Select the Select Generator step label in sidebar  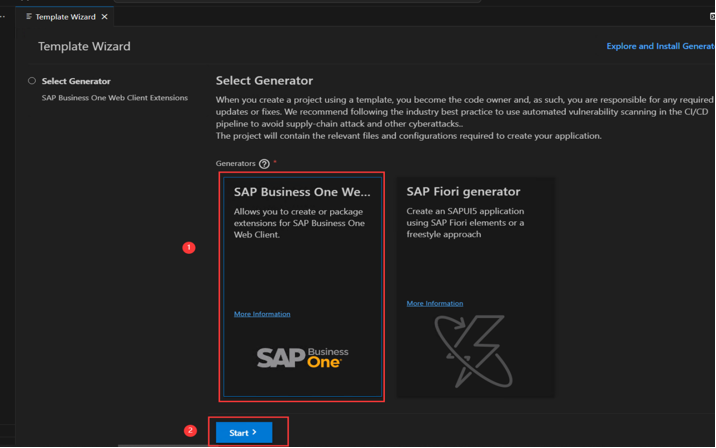click(x=76, y=81)
